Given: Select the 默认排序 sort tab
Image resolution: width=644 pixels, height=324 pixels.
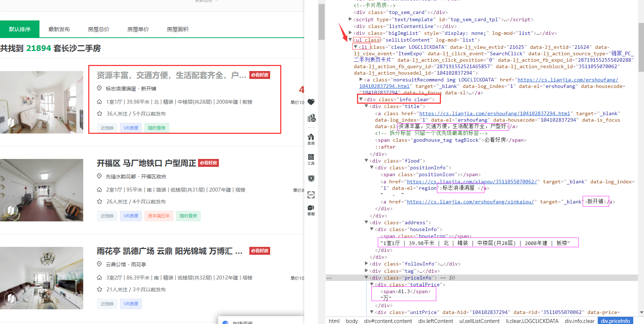Looking at the screenshot, I should [x=20, y=29].
